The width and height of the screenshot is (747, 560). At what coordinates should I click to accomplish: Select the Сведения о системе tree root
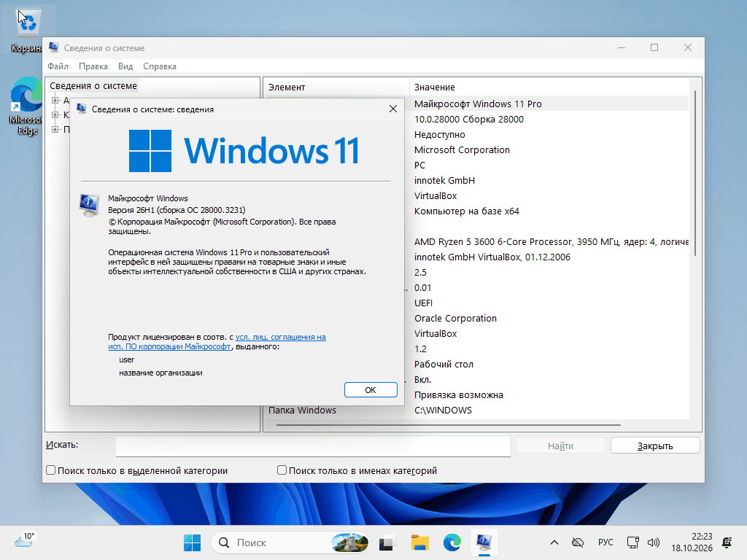pyautogui.click(x=93, y=86)
